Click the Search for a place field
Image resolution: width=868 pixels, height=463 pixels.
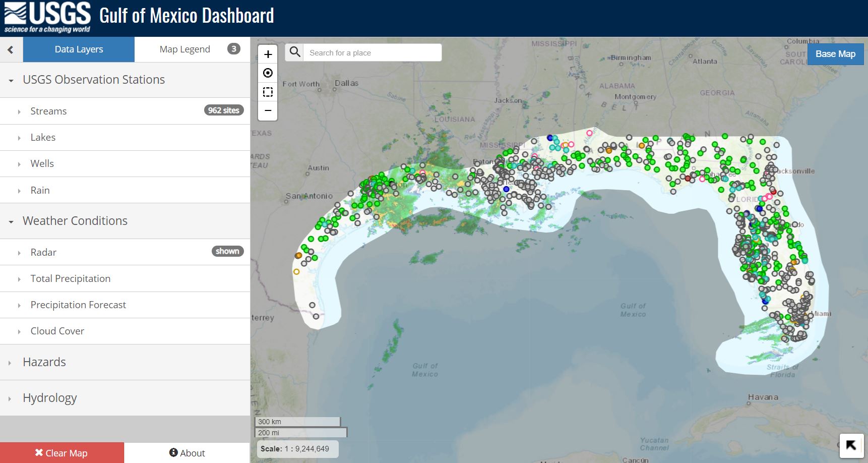372,52
